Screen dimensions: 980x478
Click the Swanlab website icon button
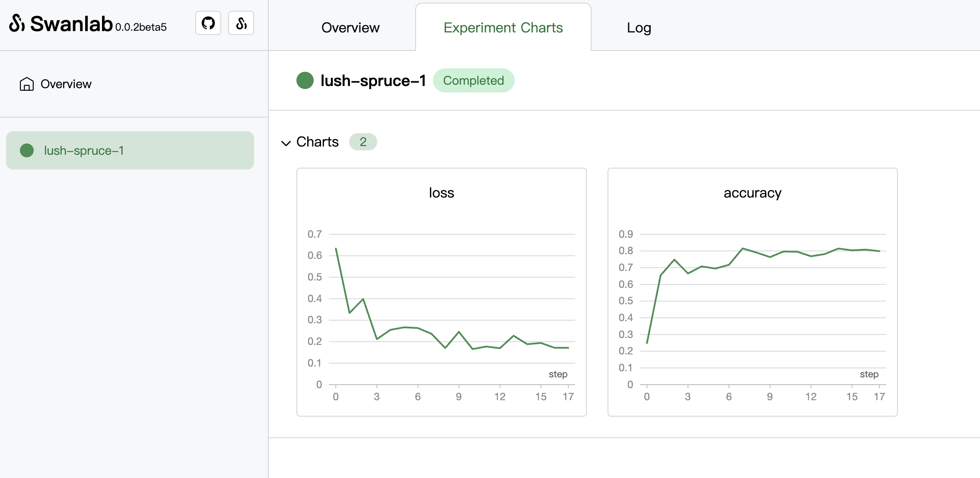tap(241, 23)
